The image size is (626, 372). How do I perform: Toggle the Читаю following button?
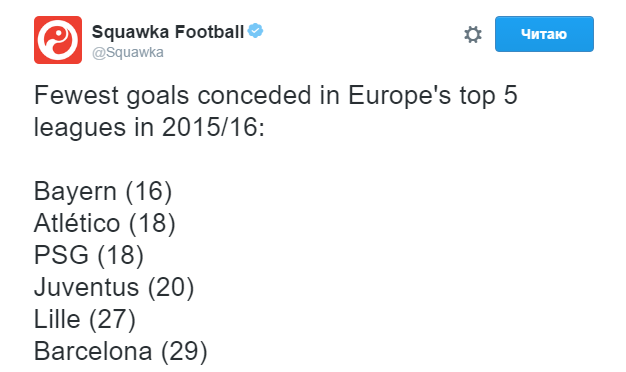click(x=544, y=34)
